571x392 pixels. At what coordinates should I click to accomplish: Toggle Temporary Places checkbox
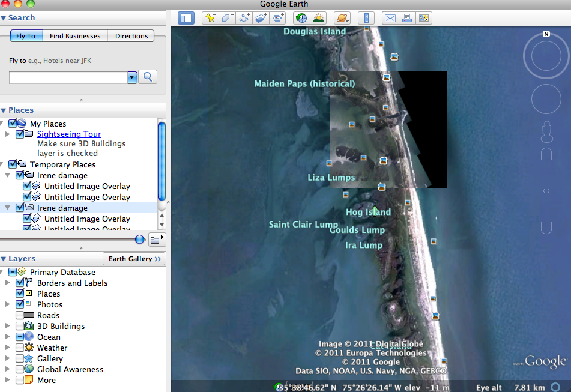pos(13,164)
